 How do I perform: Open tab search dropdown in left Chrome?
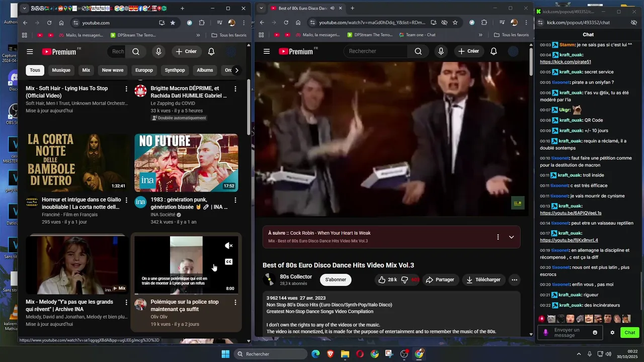point(25,8)
